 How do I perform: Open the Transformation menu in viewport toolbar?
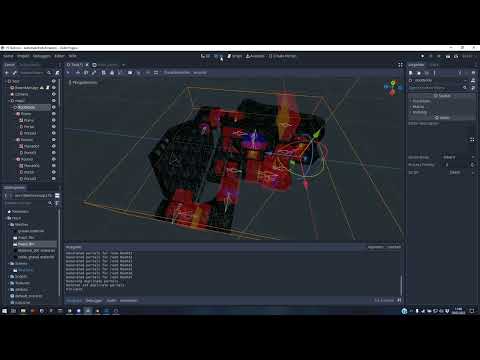tap(177, 72)
